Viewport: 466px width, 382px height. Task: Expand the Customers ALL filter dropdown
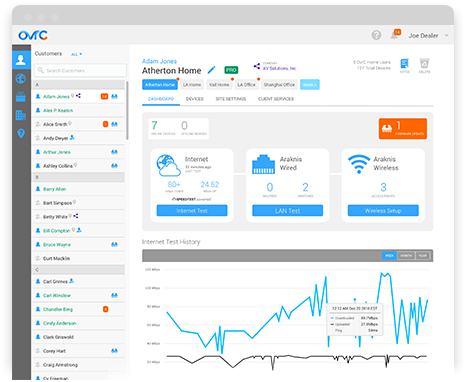pyautogui.click(x=76, y=54)
